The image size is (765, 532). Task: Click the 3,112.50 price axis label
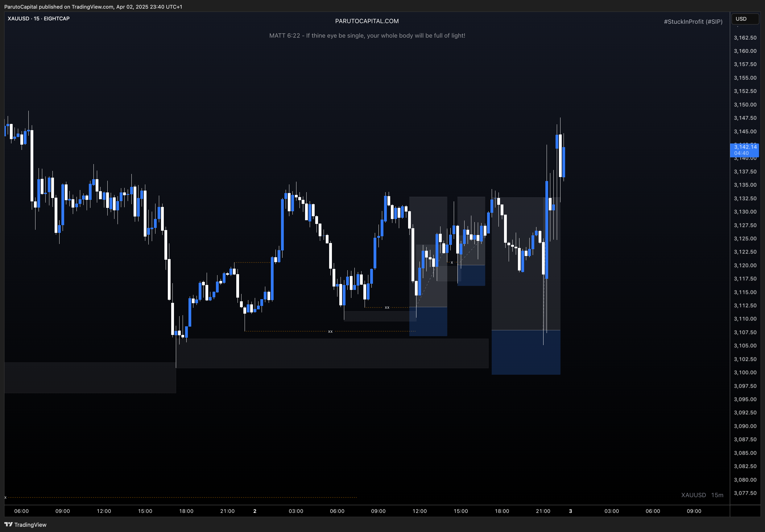[745, 305]
